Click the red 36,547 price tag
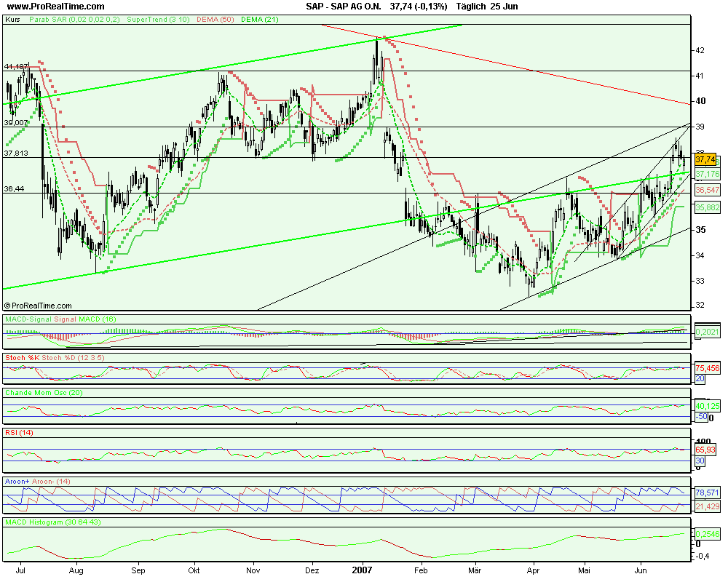The image size is (728, 582). click(707, 190)
